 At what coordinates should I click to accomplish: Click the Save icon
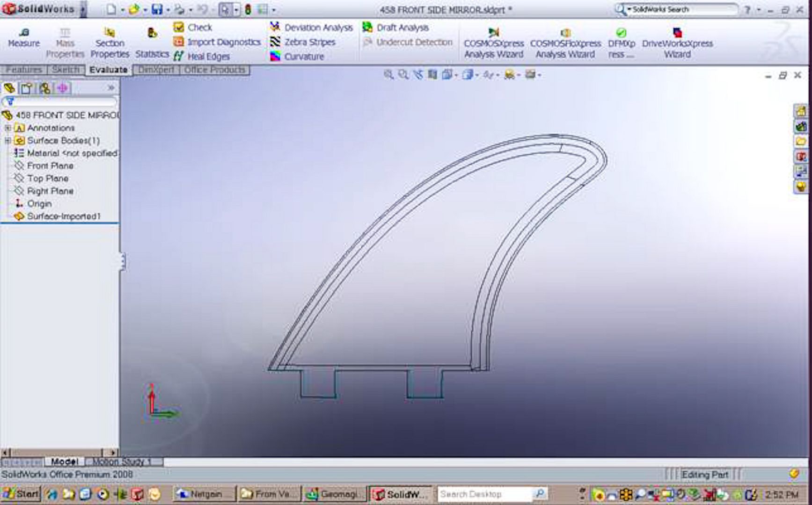[157, 9]
